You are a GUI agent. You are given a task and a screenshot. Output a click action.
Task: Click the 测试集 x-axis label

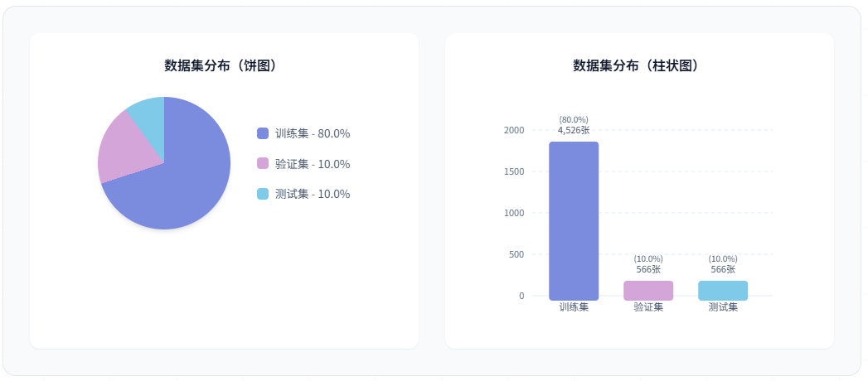(723, 307)
